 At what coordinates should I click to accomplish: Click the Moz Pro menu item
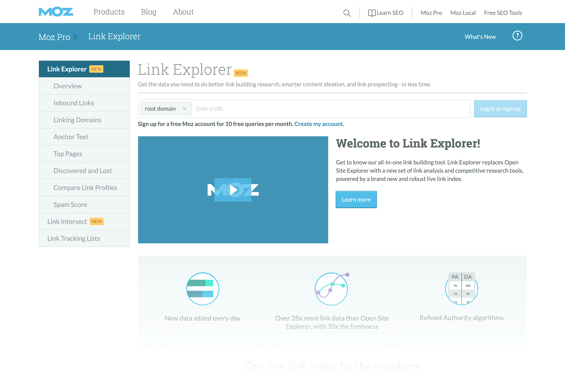431,12
